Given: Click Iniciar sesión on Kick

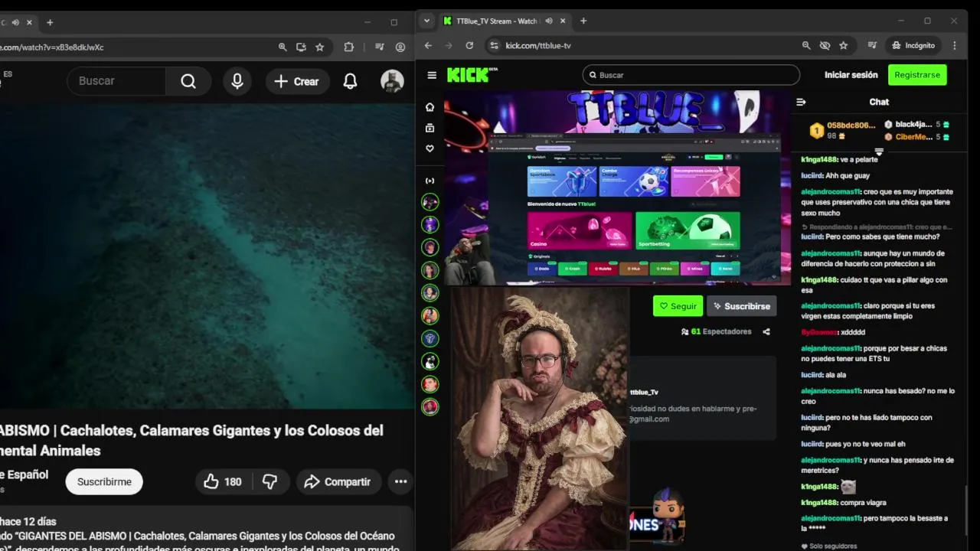Looking at the screenshot, I should pyautogui.click(x=851, y=75).
